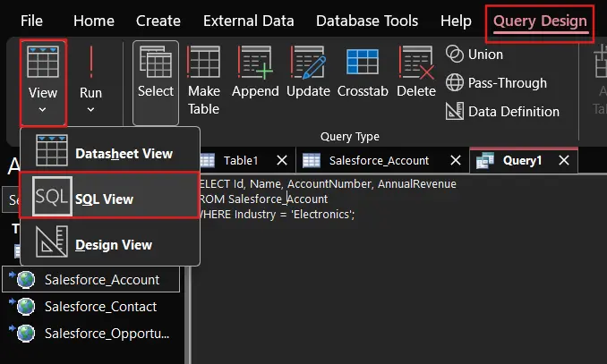Screen dimensions: 607x364
Task: Click the Data Definition query button
Action: [502, 112]
